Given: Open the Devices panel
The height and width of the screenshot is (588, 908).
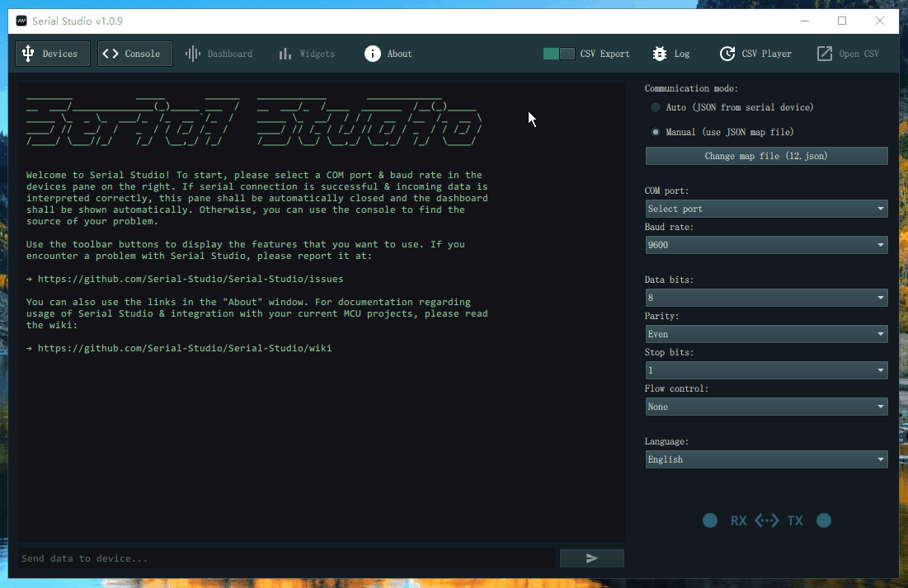Looking at the screenshot, I should pyautogui.click(x=52, y=53).
